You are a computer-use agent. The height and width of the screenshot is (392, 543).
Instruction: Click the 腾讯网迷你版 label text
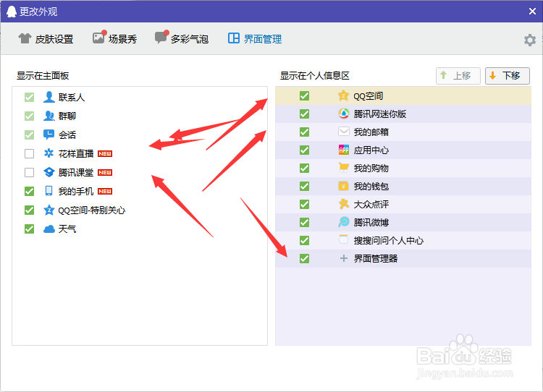click(x=379, y=114)
